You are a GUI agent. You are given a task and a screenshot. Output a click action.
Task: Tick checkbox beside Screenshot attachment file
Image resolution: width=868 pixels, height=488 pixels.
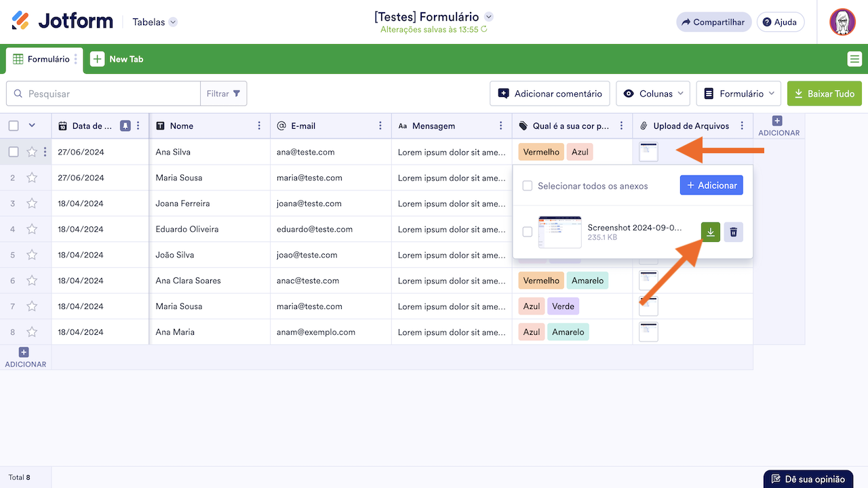tap(527, 232)
